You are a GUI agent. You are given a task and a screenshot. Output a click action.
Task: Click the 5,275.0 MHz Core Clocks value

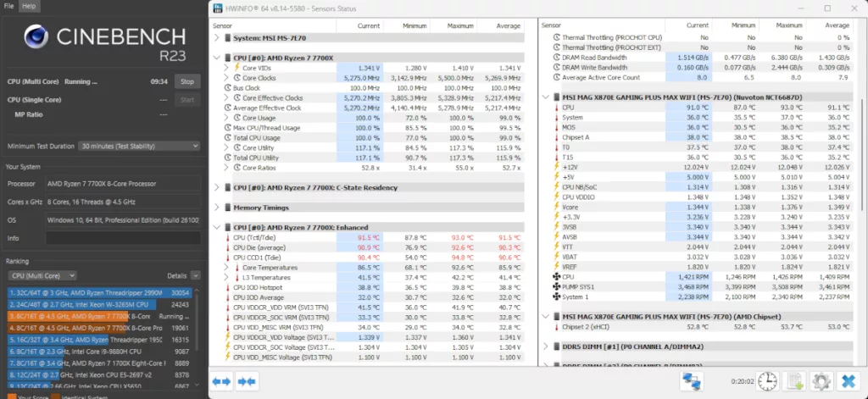[361, 77]
